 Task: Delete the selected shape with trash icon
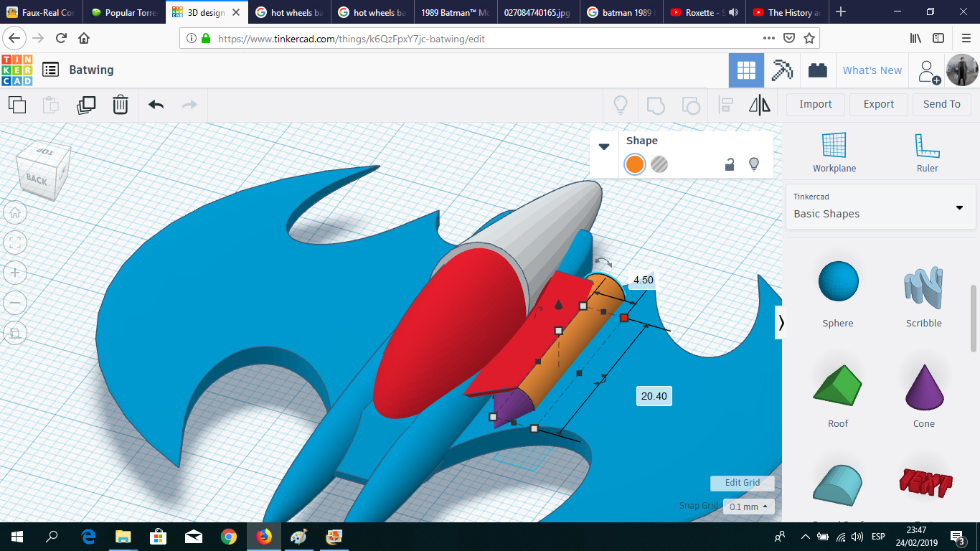pyautogui.click(x=121, y=105)
